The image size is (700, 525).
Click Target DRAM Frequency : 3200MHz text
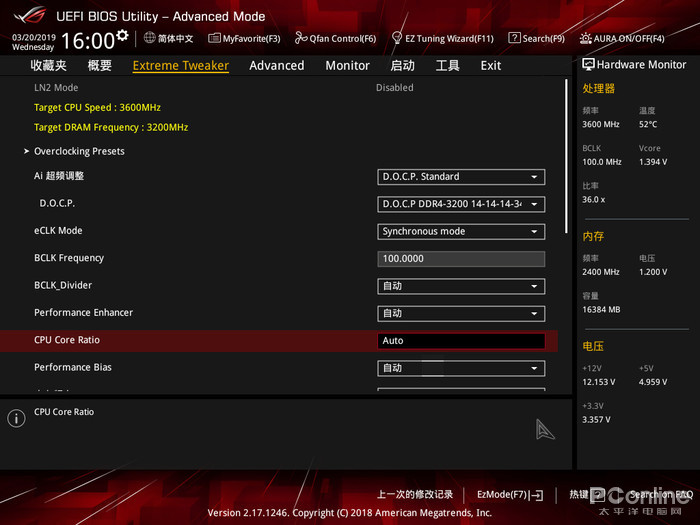pyautogui.click(x=111, y=127)
